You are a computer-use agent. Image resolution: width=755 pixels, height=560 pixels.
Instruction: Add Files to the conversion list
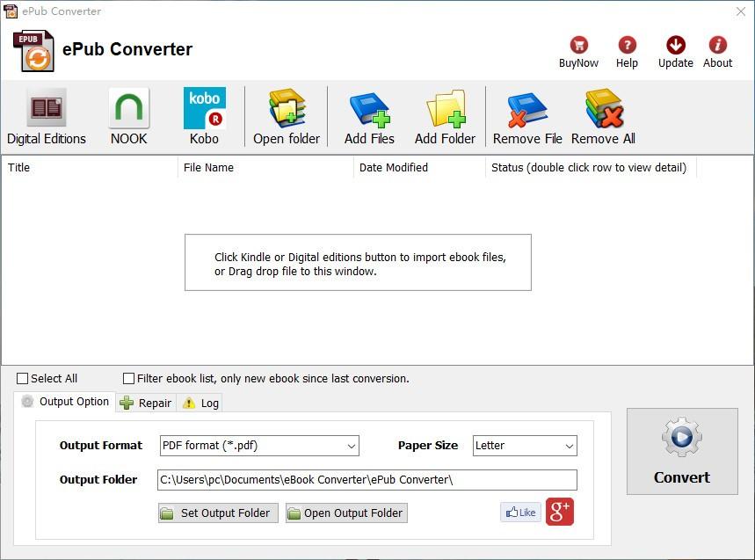[369, 117]
